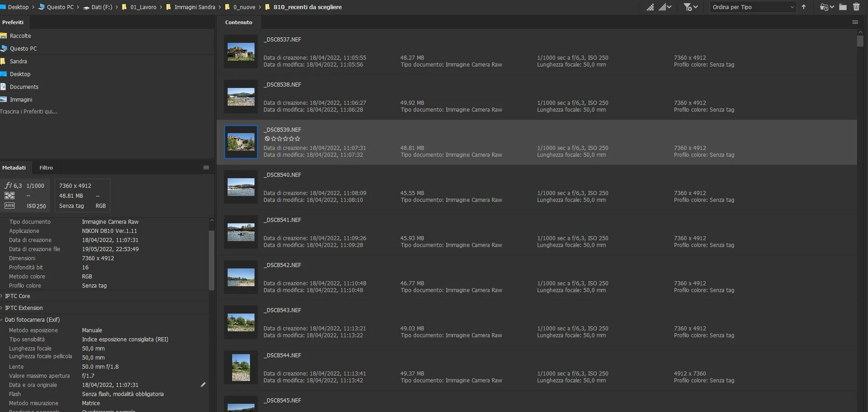Open Raccolte in Preferiti
The height and width of the screenshot is (412, 868).
click(20, 36)
